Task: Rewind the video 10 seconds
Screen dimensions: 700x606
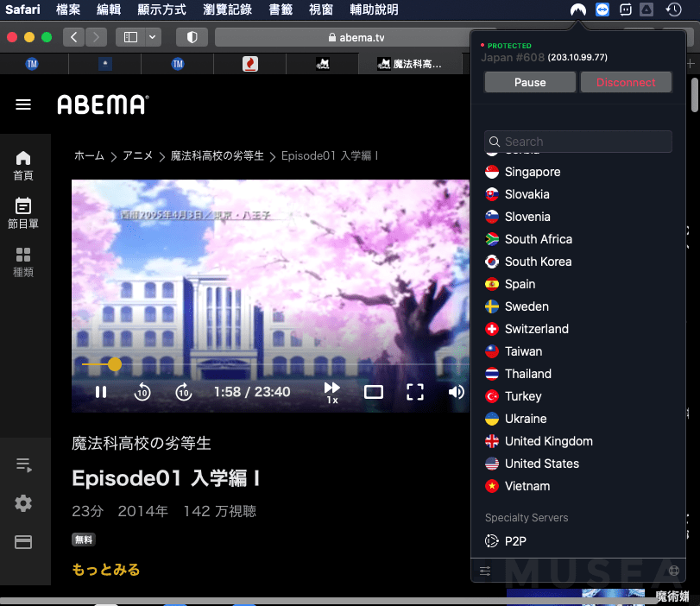Action: click(142, 392)
